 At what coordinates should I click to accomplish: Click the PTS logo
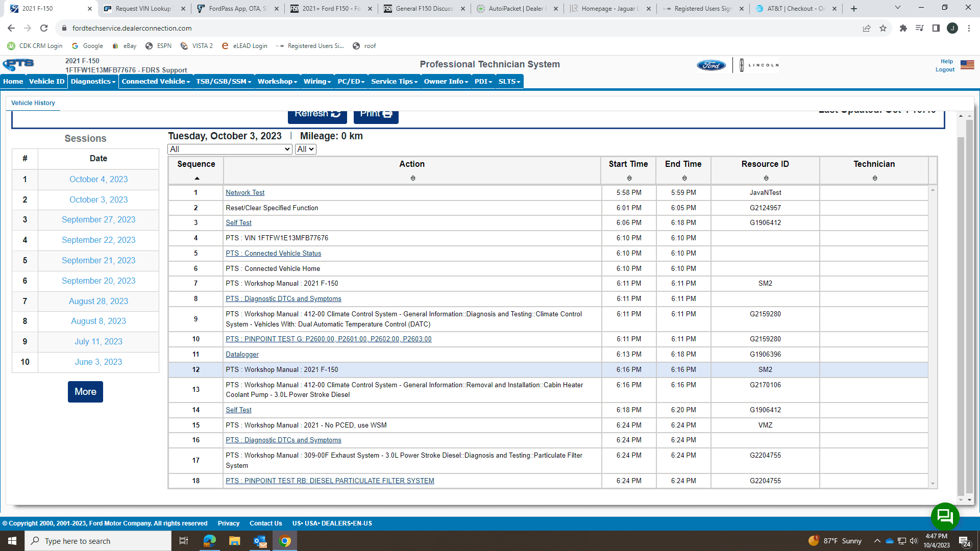coord(18,64)
